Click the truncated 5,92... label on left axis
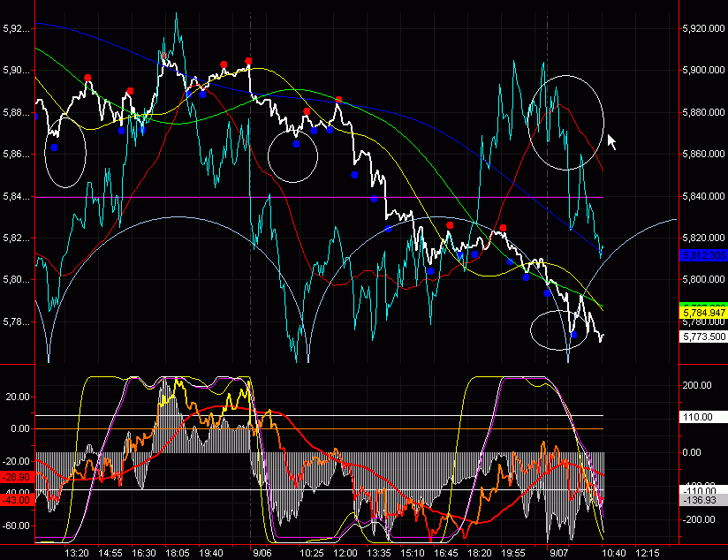 (x=16, y=29)
